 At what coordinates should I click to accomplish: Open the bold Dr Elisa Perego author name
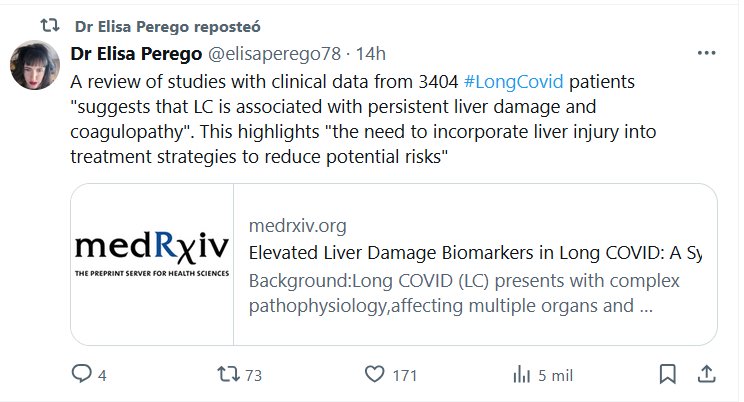pyautogui.click(x=136, y=52)
